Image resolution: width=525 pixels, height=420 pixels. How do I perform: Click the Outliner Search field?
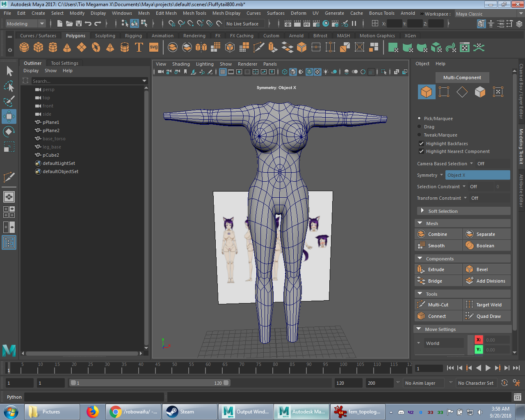(x=87, y=81)
